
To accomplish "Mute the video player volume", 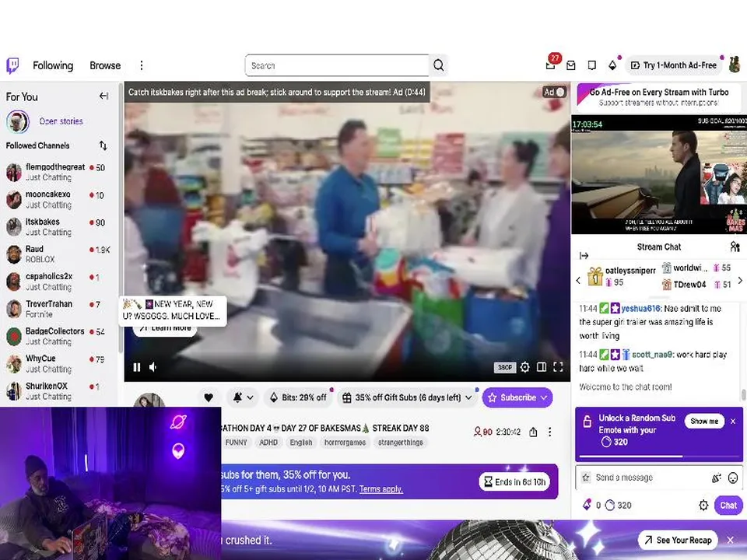I will click(153, 367).
